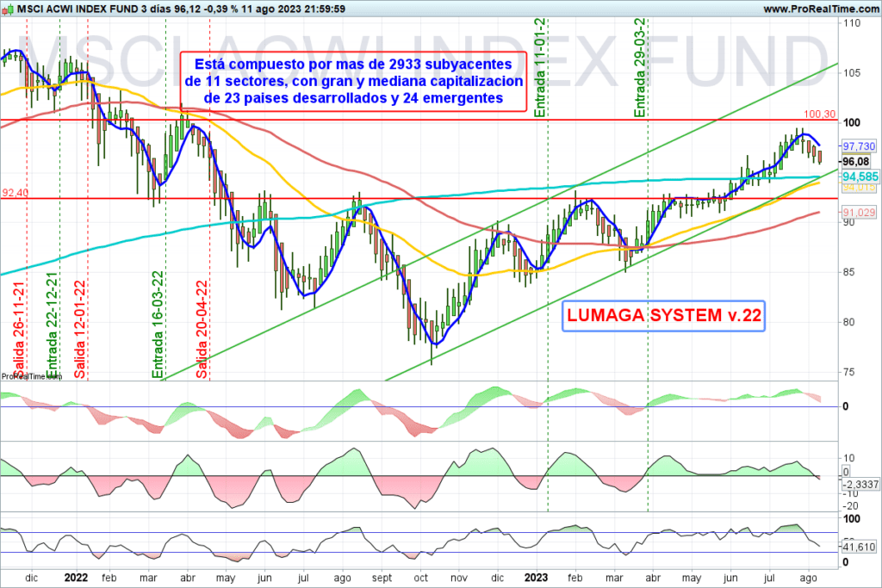
Task: Select the 'Entrada 22-12-21' vertical marker label
Action: coord(53,325)
